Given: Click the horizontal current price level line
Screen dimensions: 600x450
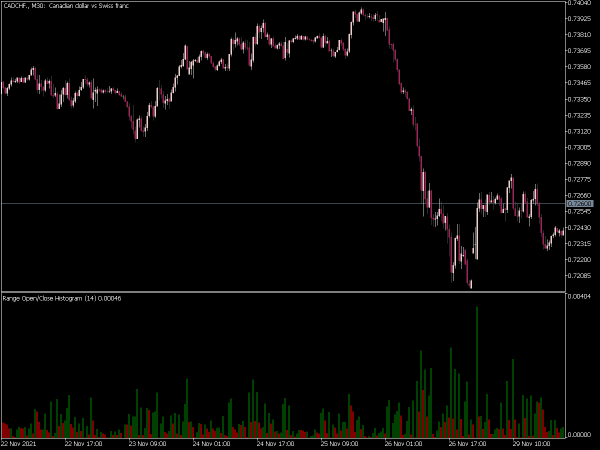Looking at the screenshot, I should tap(283, 204).
